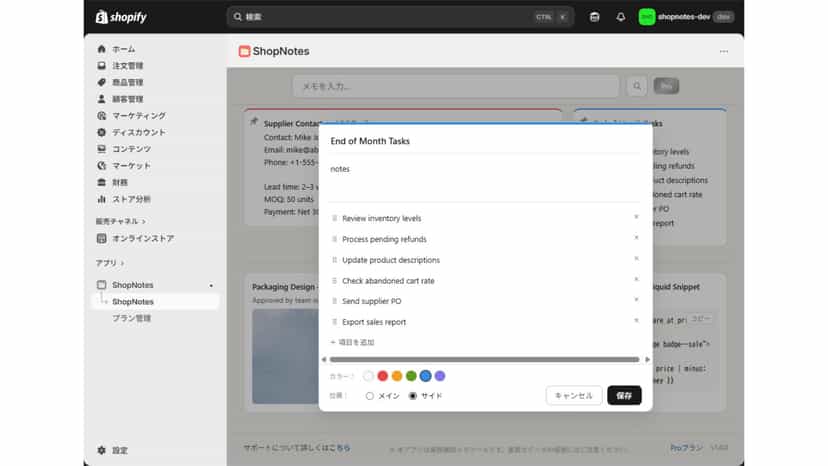Click the scrollbar right arrow
The width and height of the screenshot is (828, 466).
coord(647,359)
